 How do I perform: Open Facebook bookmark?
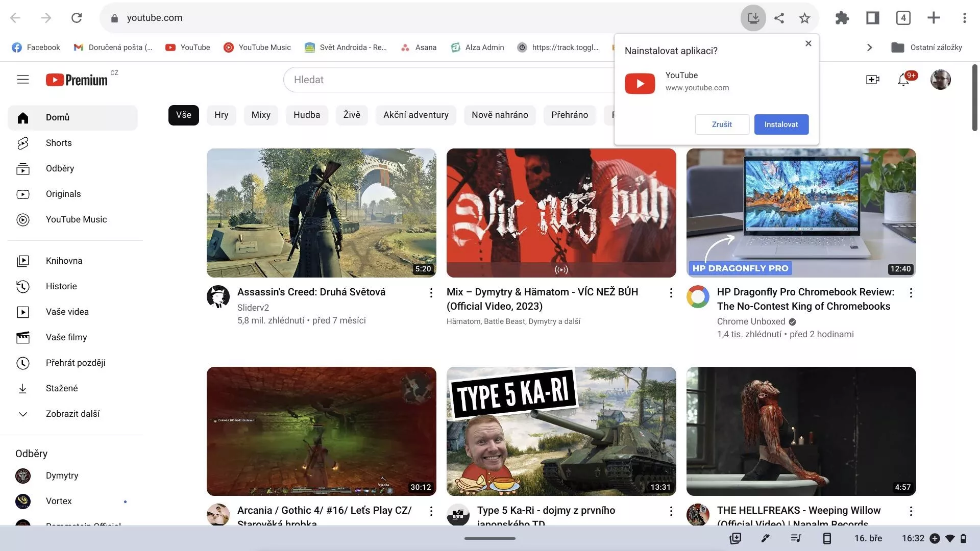click(x=36, y=47)
